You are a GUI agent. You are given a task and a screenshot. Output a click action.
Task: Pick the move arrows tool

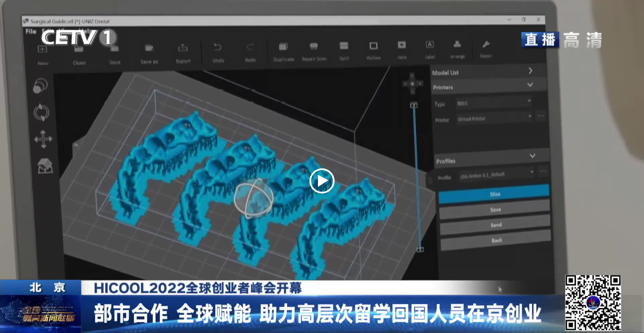pos(43,139)
